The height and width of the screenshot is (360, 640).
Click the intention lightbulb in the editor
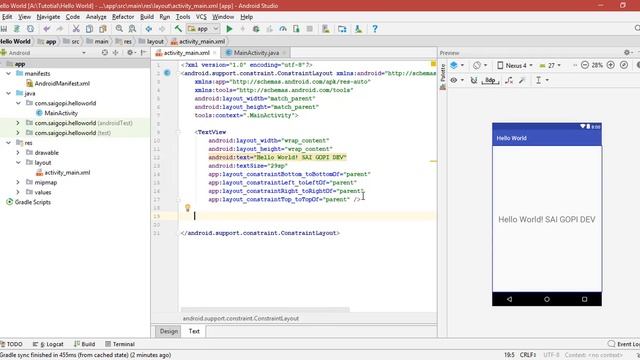pos(188,208)
